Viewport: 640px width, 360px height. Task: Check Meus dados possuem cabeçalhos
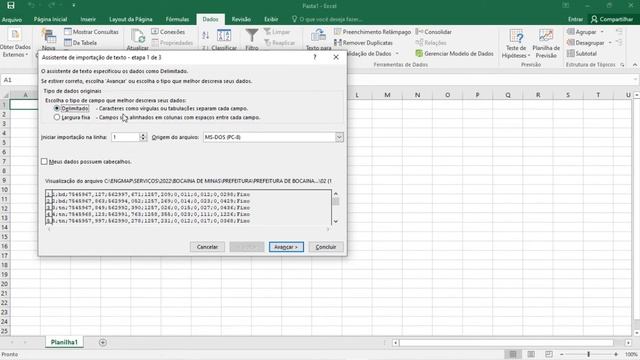44,162
